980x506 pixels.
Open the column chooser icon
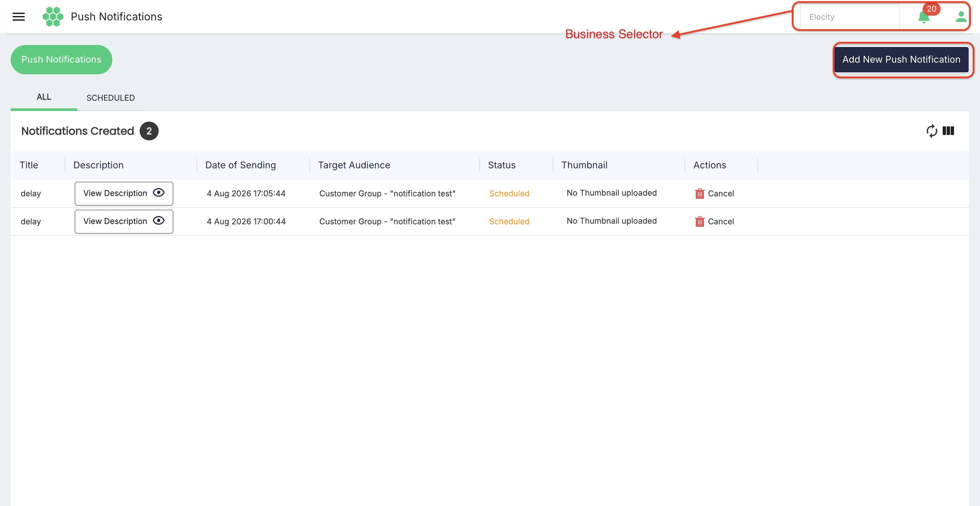(948, 131)
